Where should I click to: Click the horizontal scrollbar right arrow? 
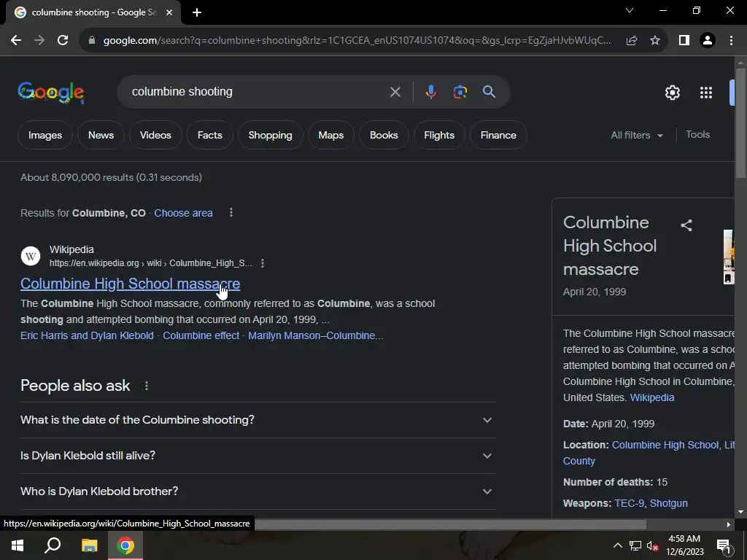[729, 524]
